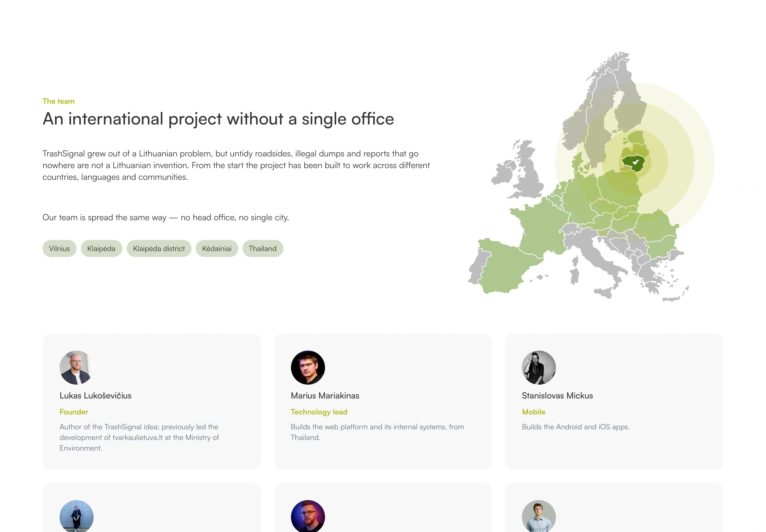
Task: Click the Founder role label
Action: point(74,412)
